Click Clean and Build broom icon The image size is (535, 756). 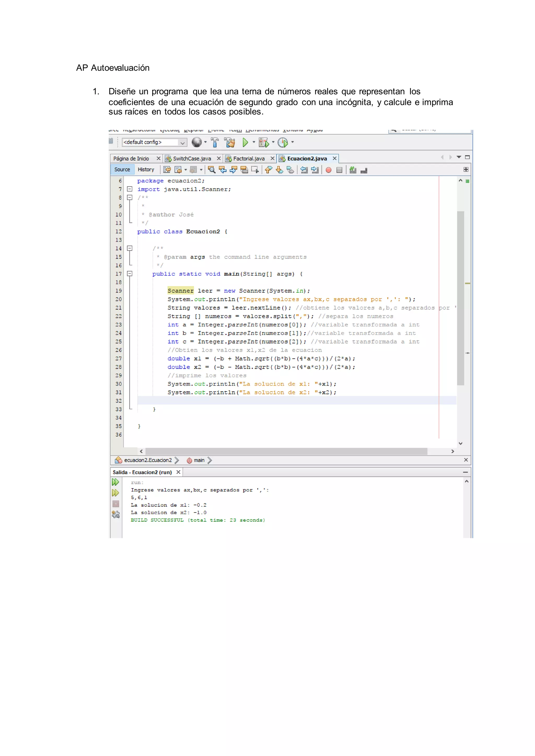pyautogui.click(x=230, y=143)
